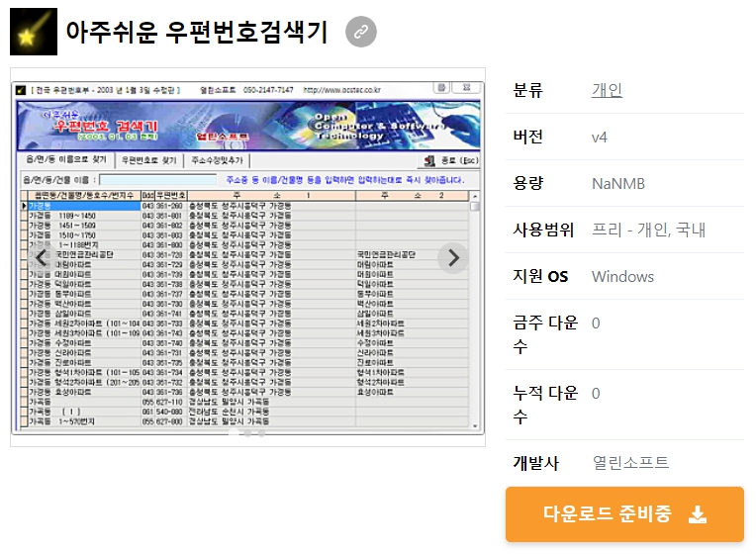The image size is (756, 554).
Task: Select the third carousel dot indicator
Action: coord(261,433)
